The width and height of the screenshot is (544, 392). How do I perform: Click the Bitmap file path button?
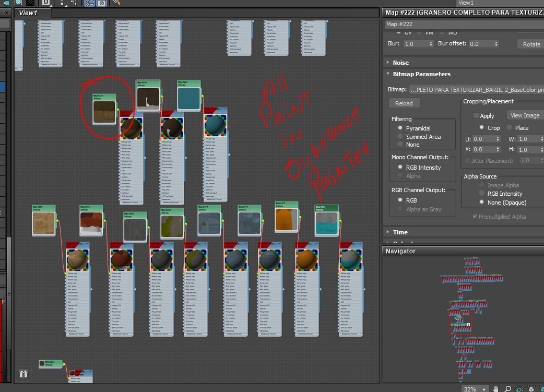pos(476,90)
